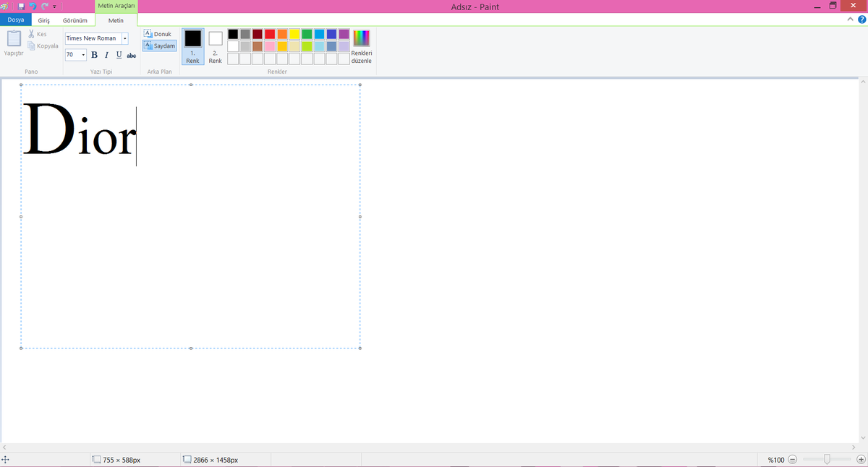This screenshot has width=868, height=467.
Task: Click the Paint application icon in title bar
Action: 4,6
